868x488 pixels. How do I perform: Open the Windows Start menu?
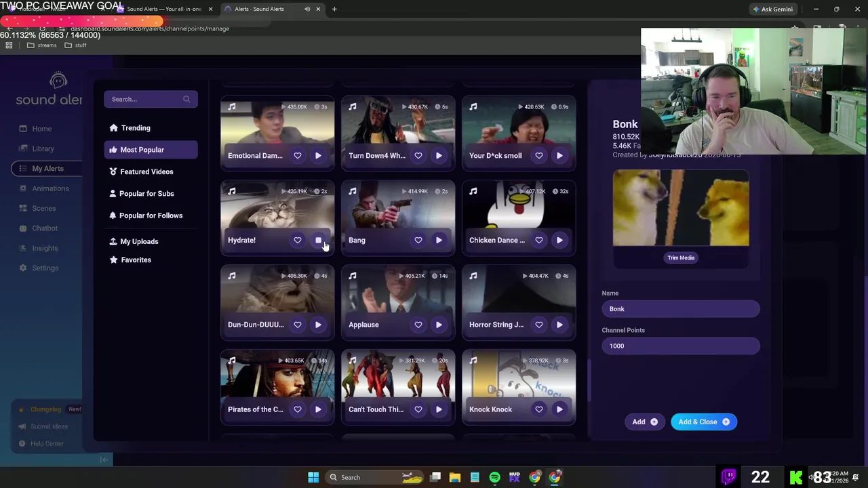tap(313, 477)
